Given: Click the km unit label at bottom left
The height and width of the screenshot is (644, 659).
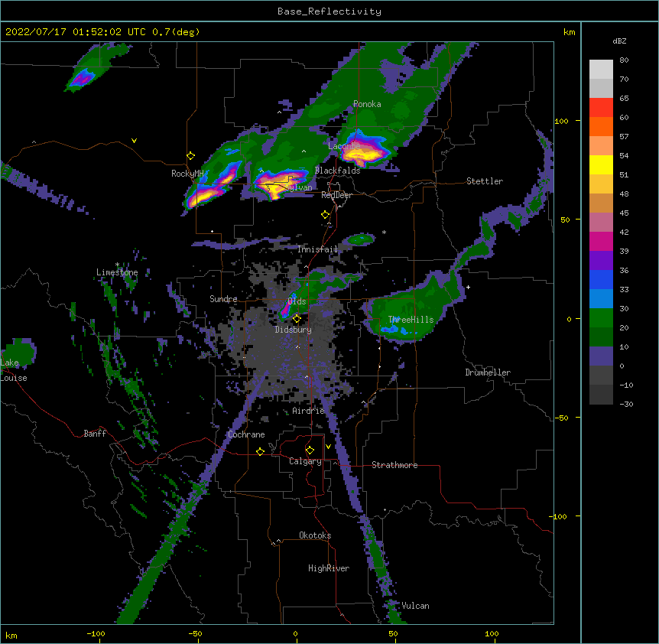Looking at the screenshot, I should (x=11, y=636).
